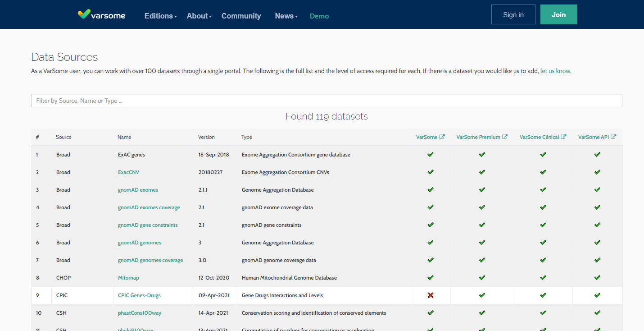Expand the About dropdown menu
The height and width of the screenshot is (331, 644).
199,16
